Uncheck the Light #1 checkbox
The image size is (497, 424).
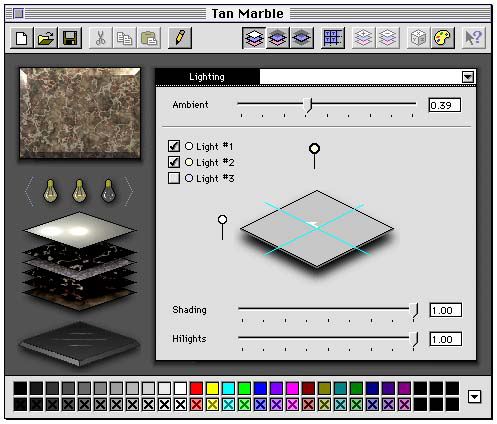pos(174,146)
